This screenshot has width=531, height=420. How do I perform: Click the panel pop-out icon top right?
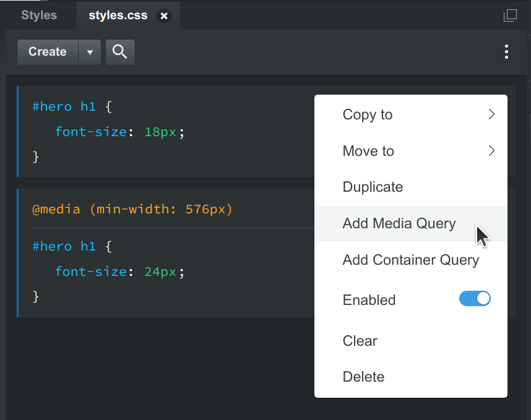(x=510, y=15)
